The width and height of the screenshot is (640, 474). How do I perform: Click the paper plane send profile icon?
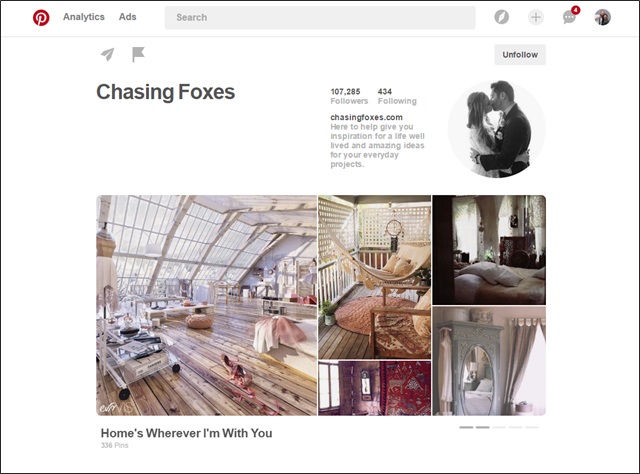pyautogui.click(x=107, y=54)
